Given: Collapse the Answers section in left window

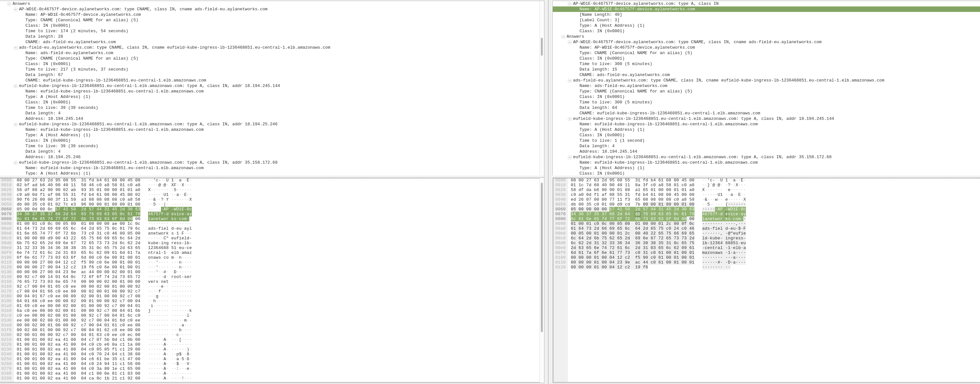Looking at the screenshot, I should point(9,4).
